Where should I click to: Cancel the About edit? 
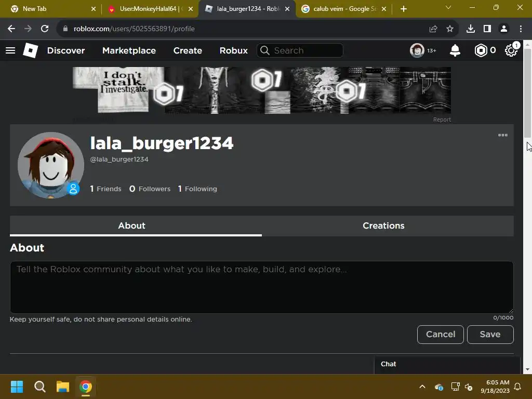click(441, 335)
